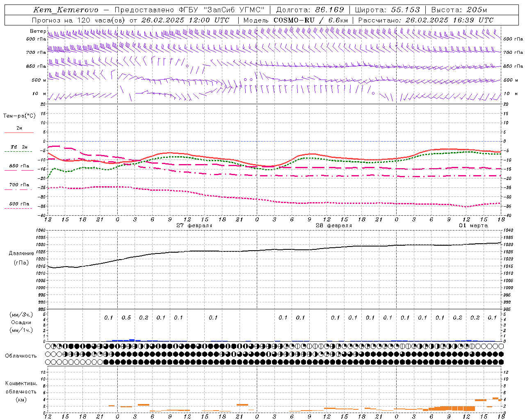
Task: Click the (км) convective cloud unit label
Action: [x=21, y=399]
